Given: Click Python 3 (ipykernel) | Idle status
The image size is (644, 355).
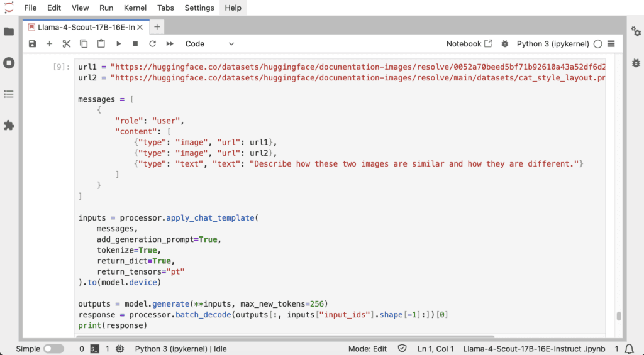Looking at the screenshot, I should (180, 349).
